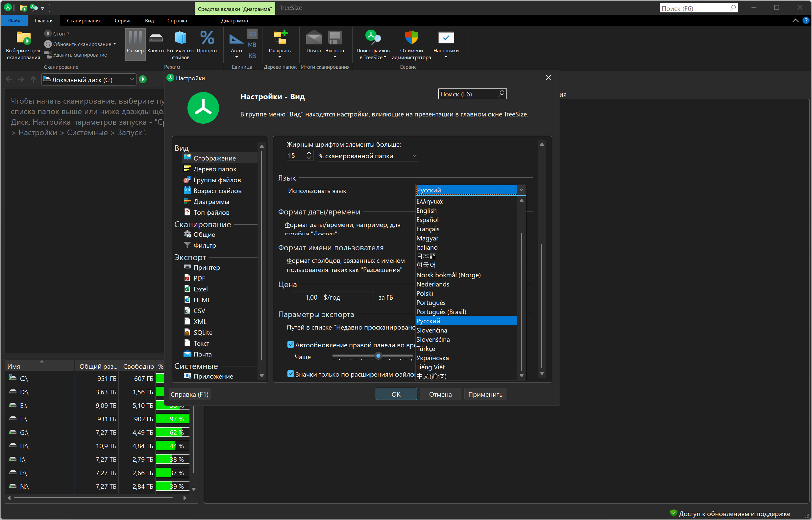The width and height of the screenshot is (812, 520).
Task: Click green start scan button beside drive path
Action: click(143, 79)
